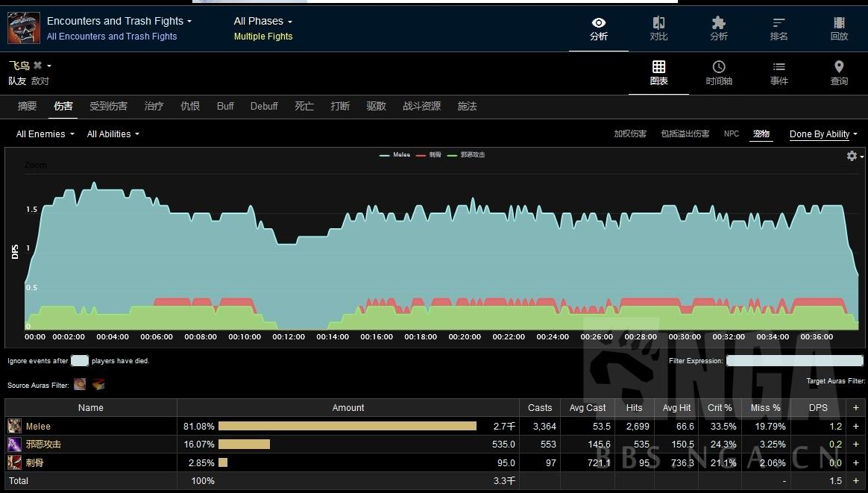Open the Melee ability link in table
The width and height of the screenshot is (868, 493).
[x=38, y=427]
